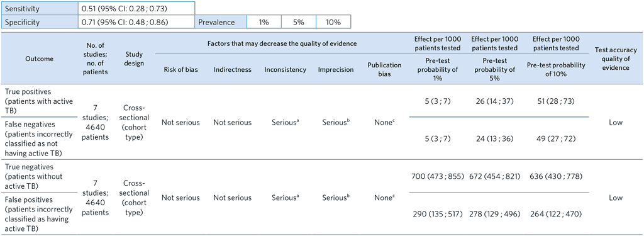Select the Inconsistency column header

click(x=285, y=69)
